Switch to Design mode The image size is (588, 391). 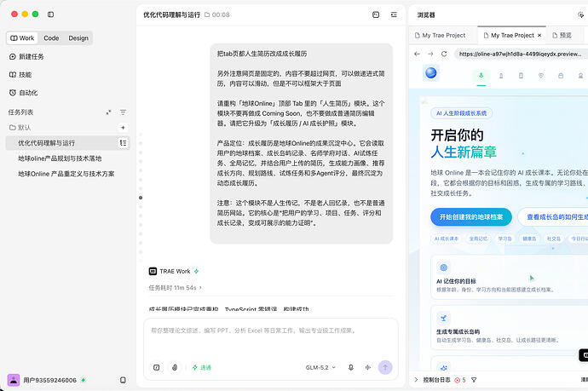(x=78, y=38)
